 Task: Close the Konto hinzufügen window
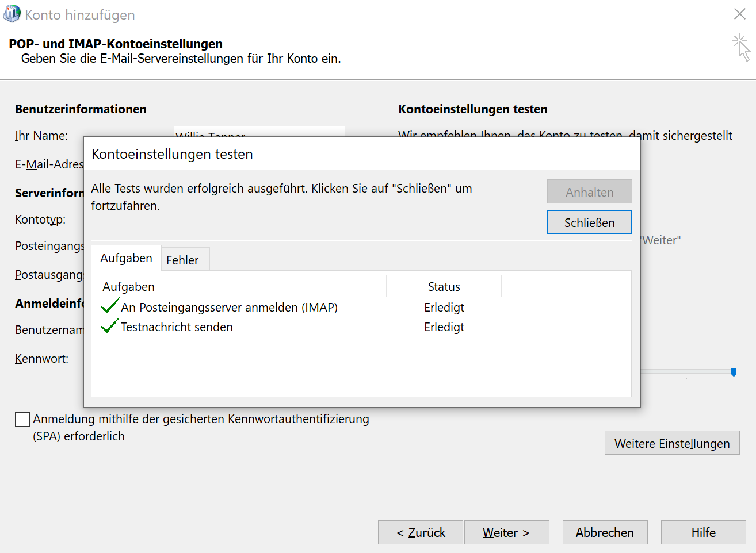point(740,14)
